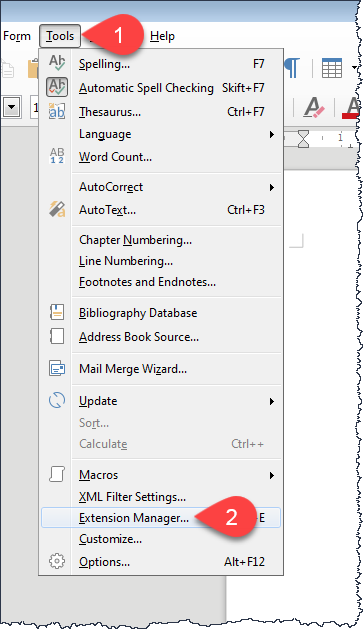Open the paragraph style dropdown arrow
The height and width of the screenshot is (629, 363).
coord(12,108)
